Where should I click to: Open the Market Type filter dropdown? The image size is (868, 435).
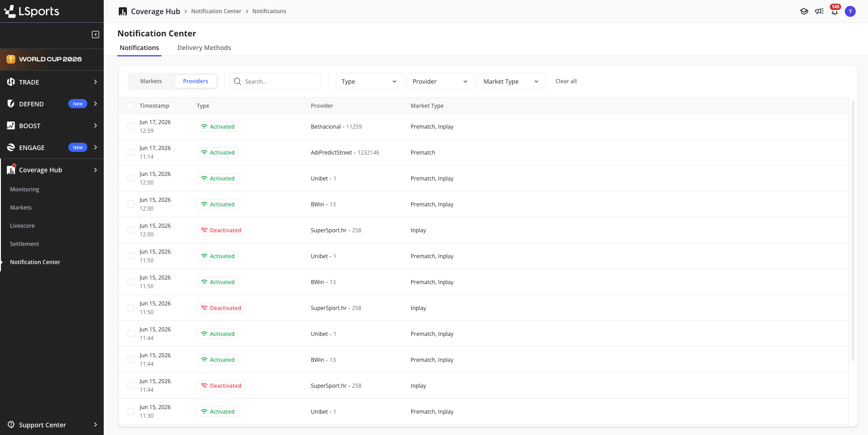tap(511, 81)
